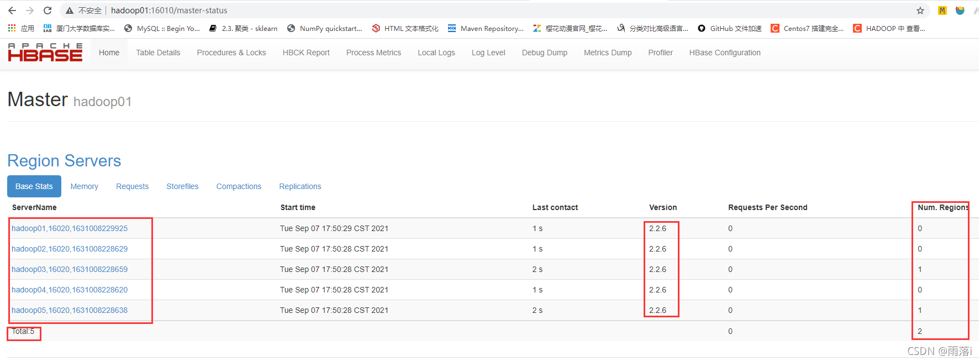The image size is (980, 361).
Task: Open the HADOOP 中 查看 bookmark
Action: (x=889, y=28)
